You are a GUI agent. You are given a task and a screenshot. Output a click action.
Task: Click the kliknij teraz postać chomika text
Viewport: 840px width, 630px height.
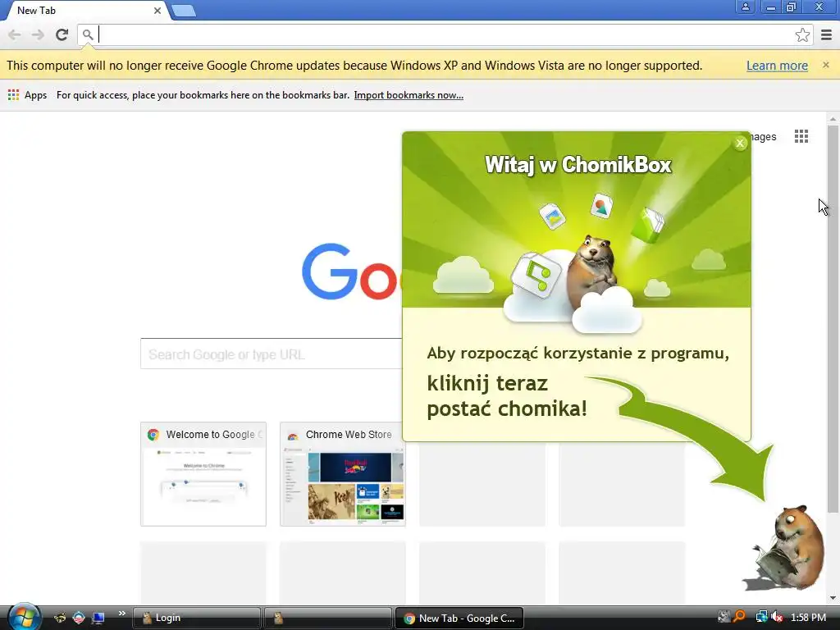[x=507, y=396]
